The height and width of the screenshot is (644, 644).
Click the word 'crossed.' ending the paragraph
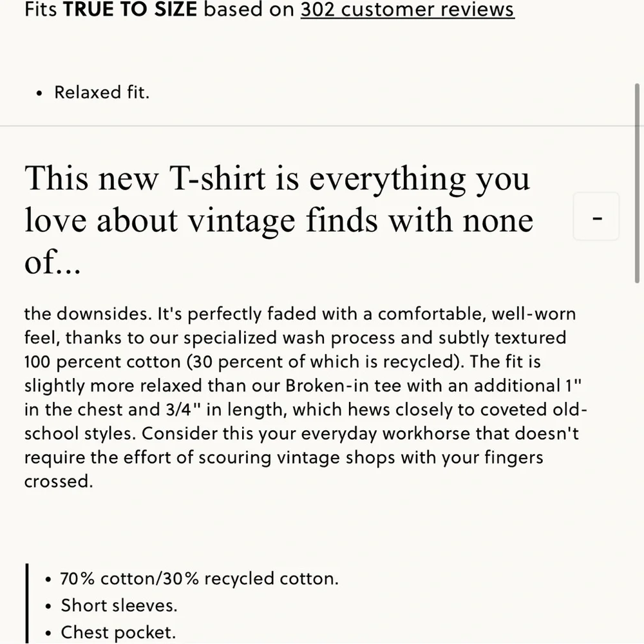click(59, 481)
